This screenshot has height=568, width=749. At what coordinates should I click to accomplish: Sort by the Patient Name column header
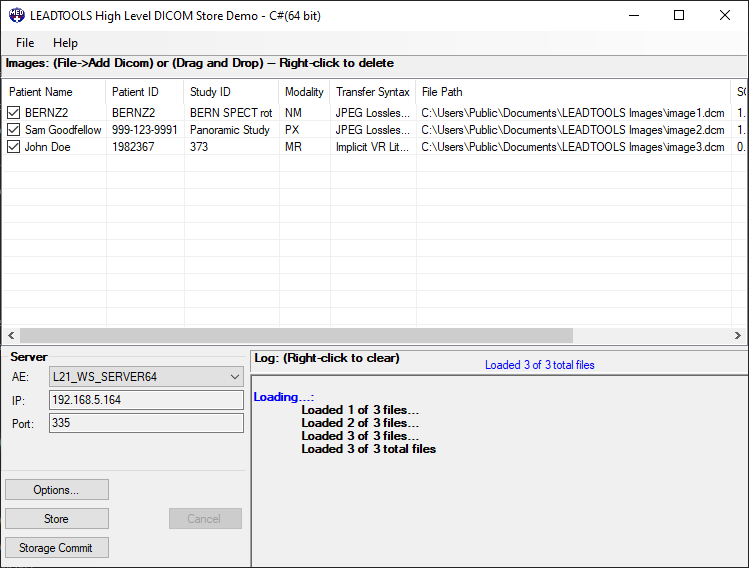tap(54, 92)
